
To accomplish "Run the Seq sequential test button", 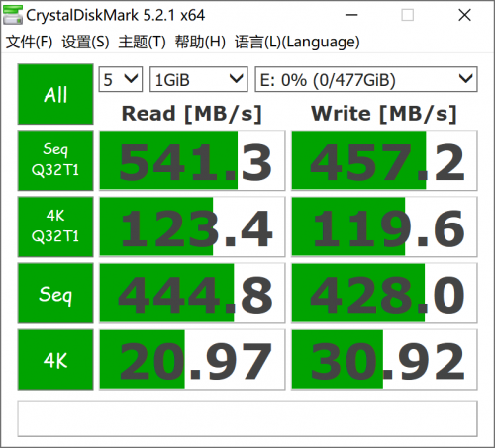I will pyautogui.click(x=55, y=294).
